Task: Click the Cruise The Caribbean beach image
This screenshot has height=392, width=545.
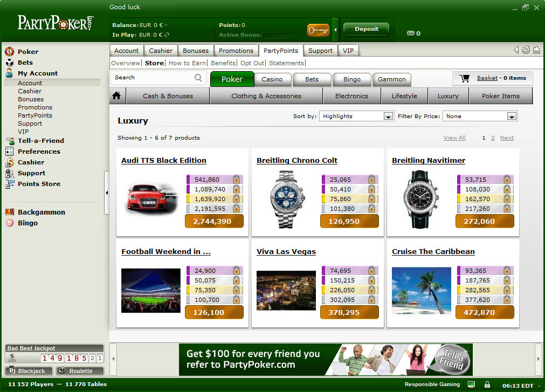Action: (421, 291)
